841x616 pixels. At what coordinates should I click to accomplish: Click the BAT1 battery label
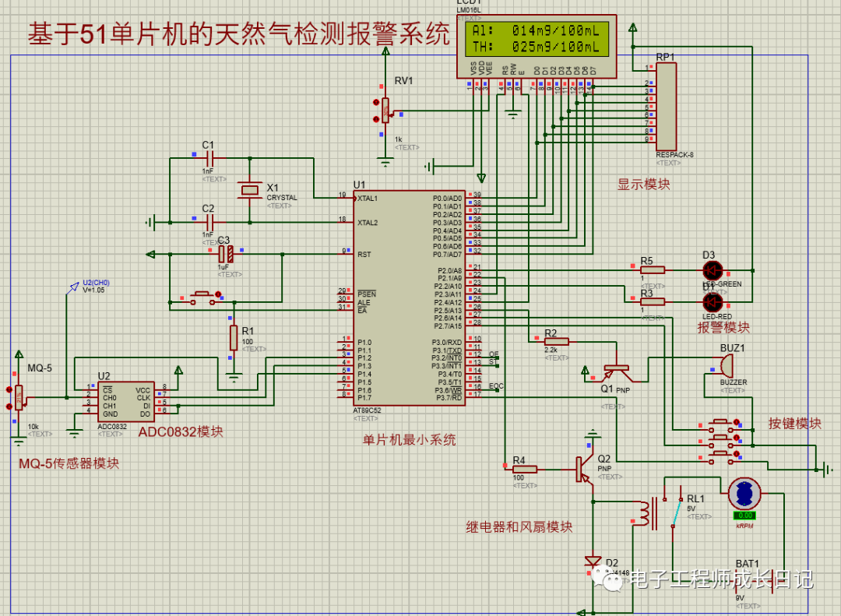pos(747,563)
